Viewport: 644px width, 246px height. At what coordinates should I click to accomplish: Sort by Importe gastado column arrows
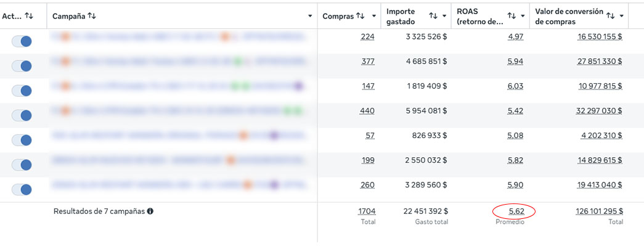433,16
